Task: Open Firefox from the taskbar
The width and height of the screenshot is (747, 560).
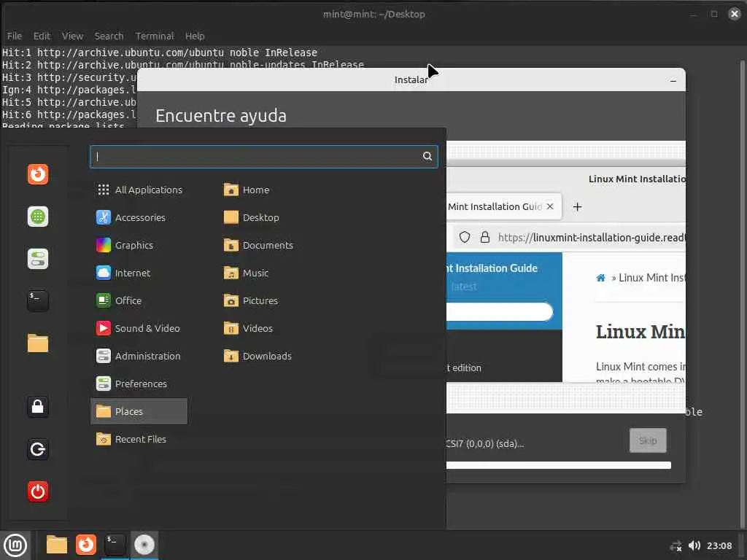Action: pyautogui.click(x=86, y=545)
